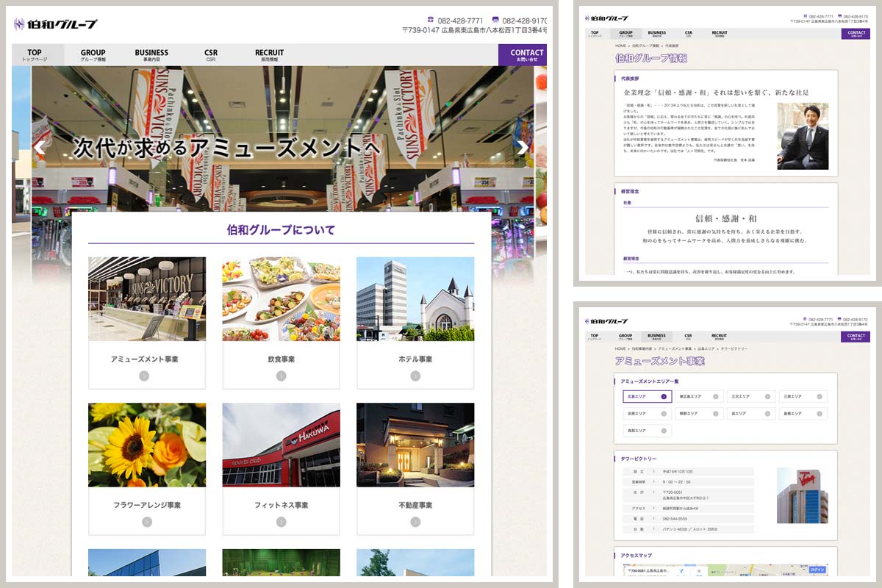Click the arrow icon under フィットネス事業

click(x=281, y=522)
